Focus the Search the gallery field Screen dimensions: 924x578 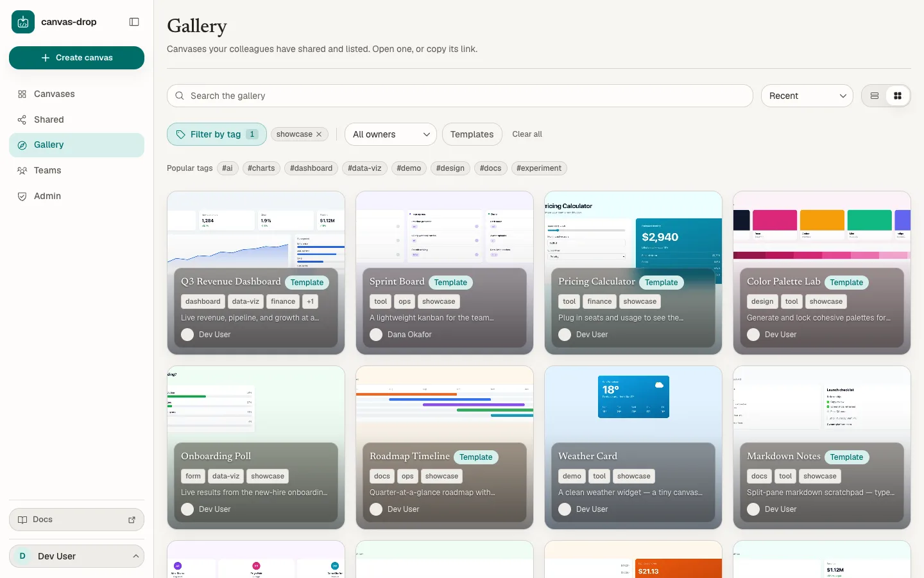(x=459, y=96)
